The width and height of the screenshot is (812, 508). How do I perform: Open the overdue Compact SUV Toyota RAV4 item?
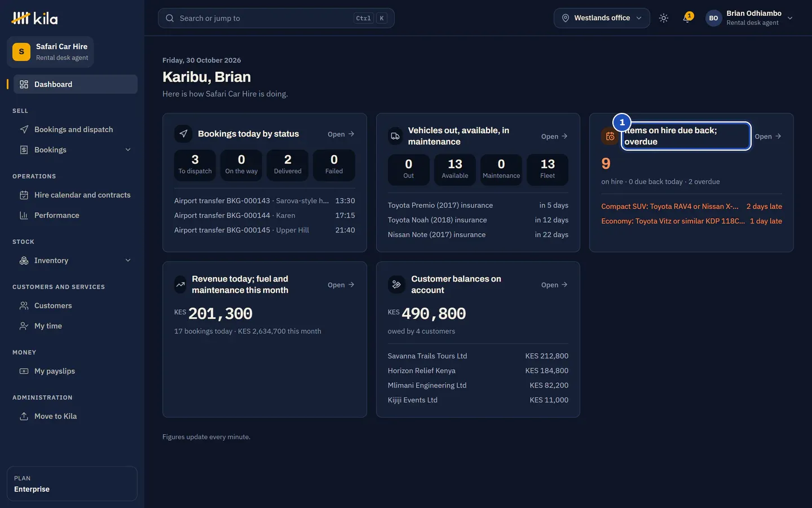click(691, 206)
